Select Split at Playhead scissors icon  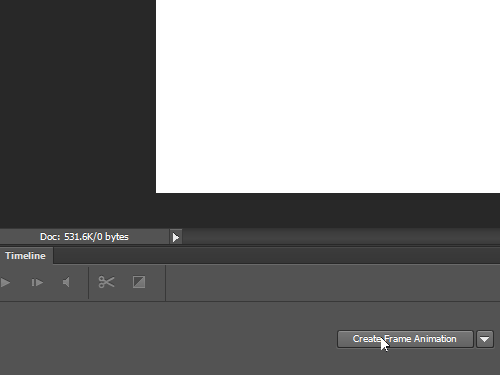[106, 282]
